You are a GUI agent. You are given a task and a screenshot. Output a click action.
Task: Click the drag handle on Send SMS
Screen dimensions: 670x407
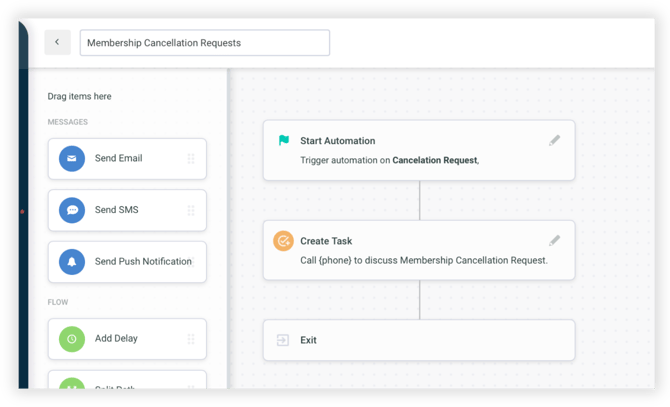[x=191, y=210]
